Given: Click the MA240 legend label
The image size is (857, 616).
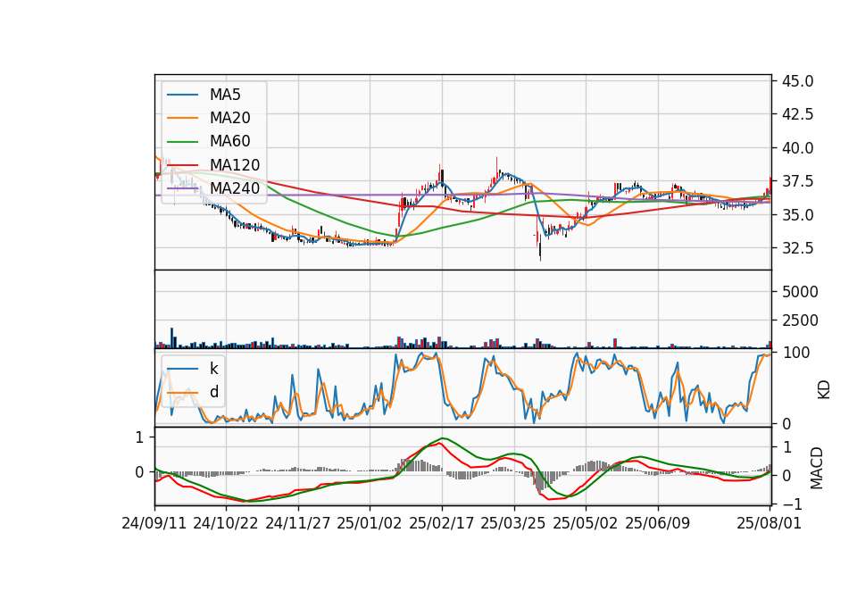Looking at the screenshot, I should click(x=235, y=188).
